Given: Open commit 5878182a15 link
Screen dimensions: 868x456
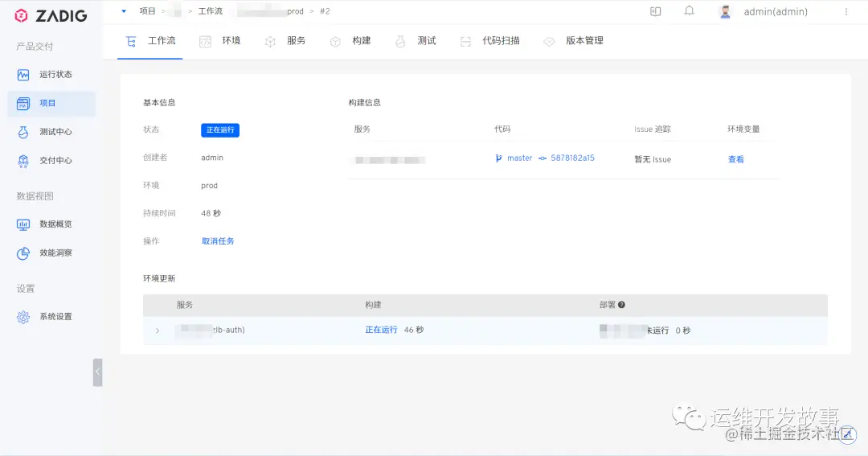Looking at the screenshot, I should pyautogui.click(x=572, y=158).
